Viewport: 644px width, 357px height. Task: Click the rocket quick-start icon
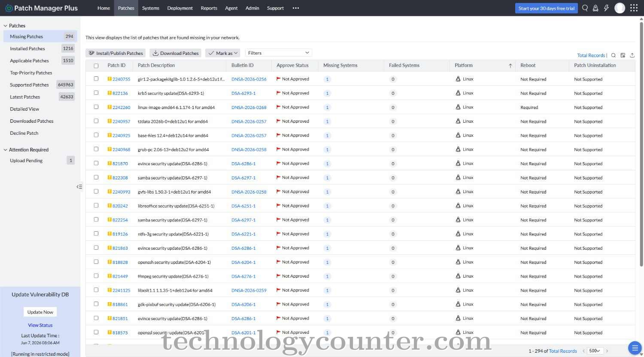(595, 8)
